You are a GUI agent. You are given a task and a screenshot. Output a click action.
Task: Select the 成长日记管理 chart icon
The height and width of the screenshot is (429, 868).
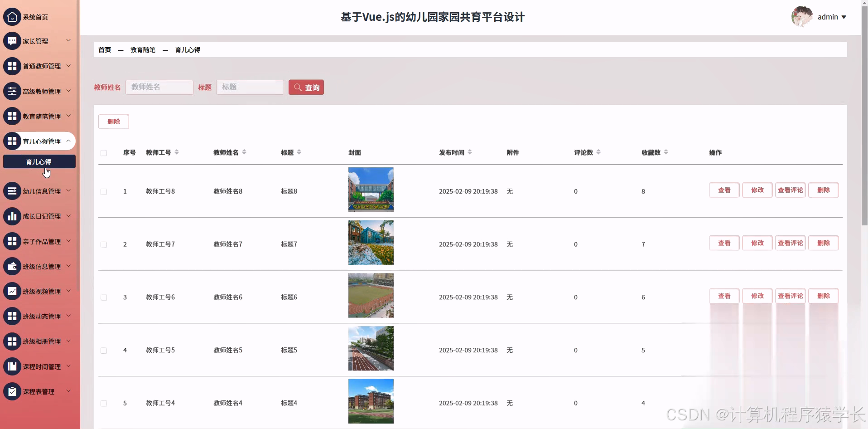(x=12, y=216)
